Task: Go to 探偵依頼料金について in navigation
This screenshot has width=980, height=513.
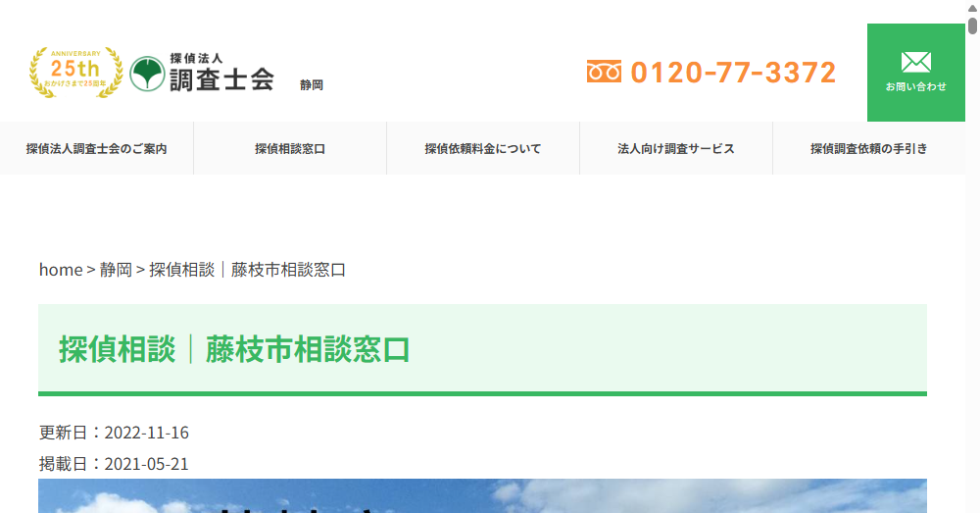Action: (482, 149)
